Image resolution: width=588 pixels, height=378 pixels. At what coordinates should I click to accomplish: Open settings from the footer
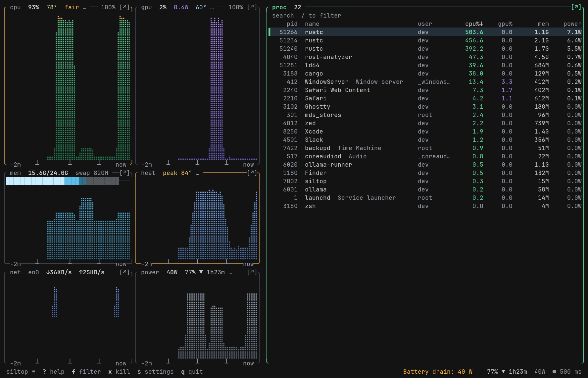click(155, 372)
